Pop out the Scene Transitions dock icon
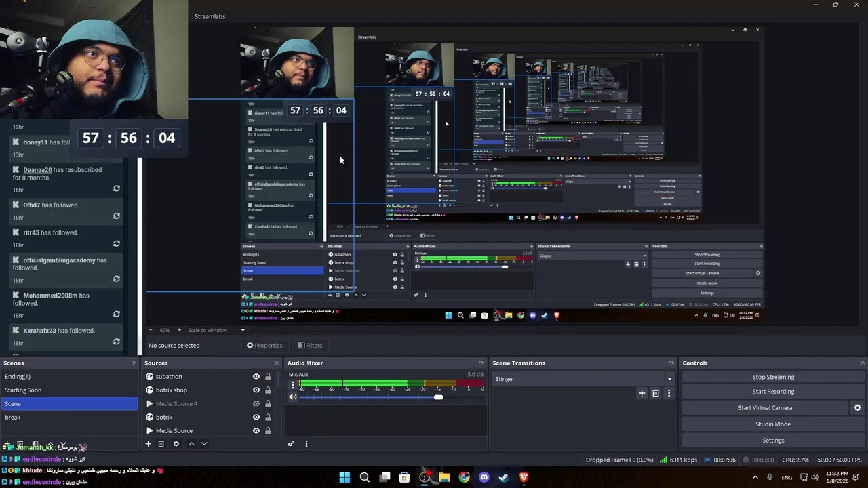The height and width of the screenshot is (488, 868). pyautogui.click(x=671, y=363)
